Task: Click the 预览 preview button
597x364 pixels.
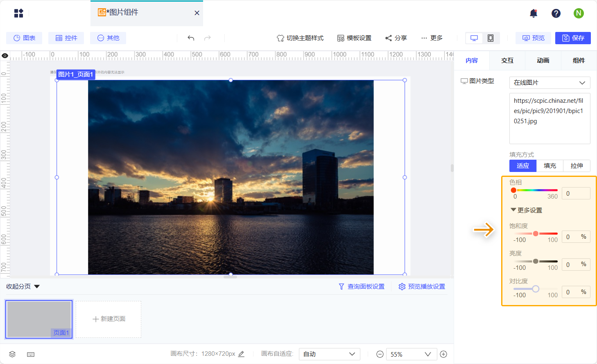Action: (x=533, y=38)
